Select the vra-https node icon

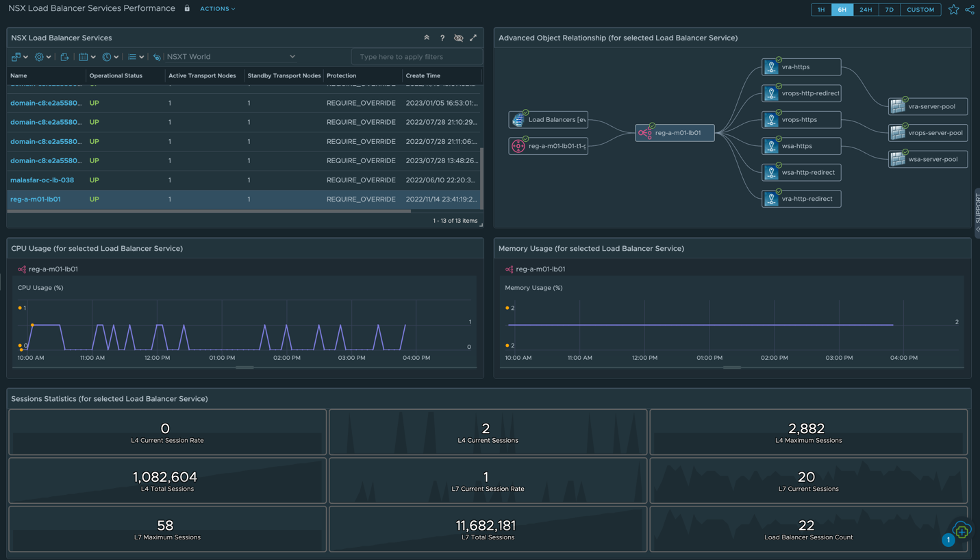[x=771, y=67]
